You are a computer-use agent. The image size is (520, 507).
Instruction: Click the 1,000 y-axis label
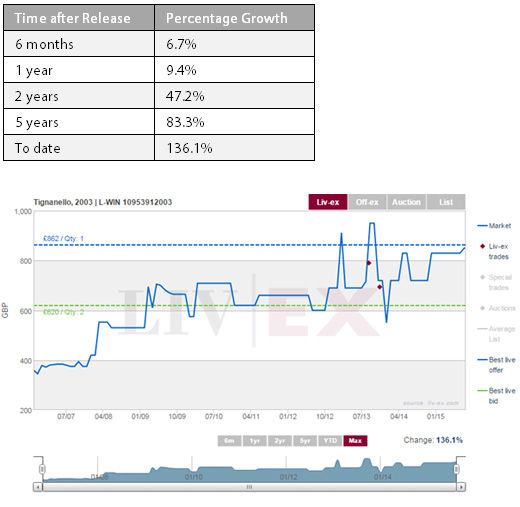[23, 211]
